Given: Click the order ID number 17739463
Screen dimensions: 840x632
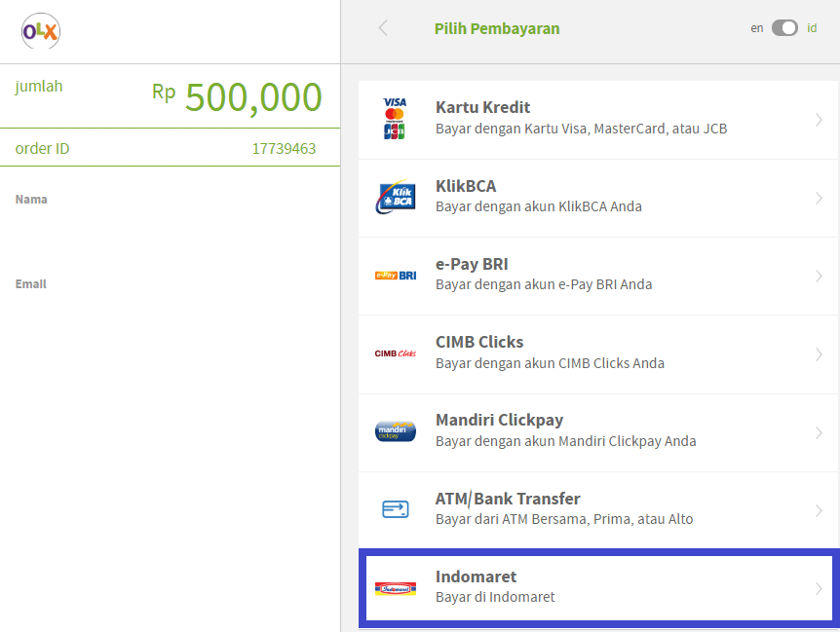Looking at the screenshot, I should [x=284, y=149].
